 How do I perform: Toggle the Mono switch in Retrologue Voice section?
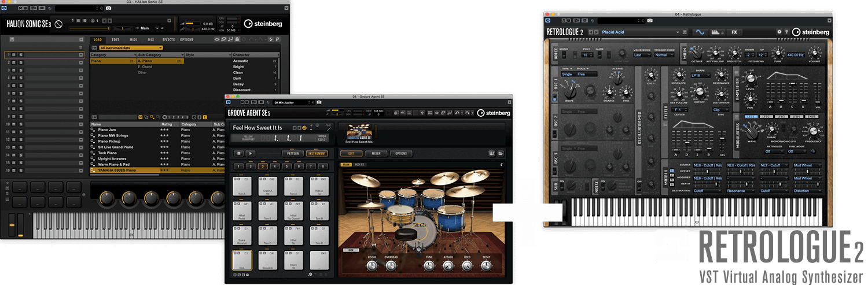(564, 55)
